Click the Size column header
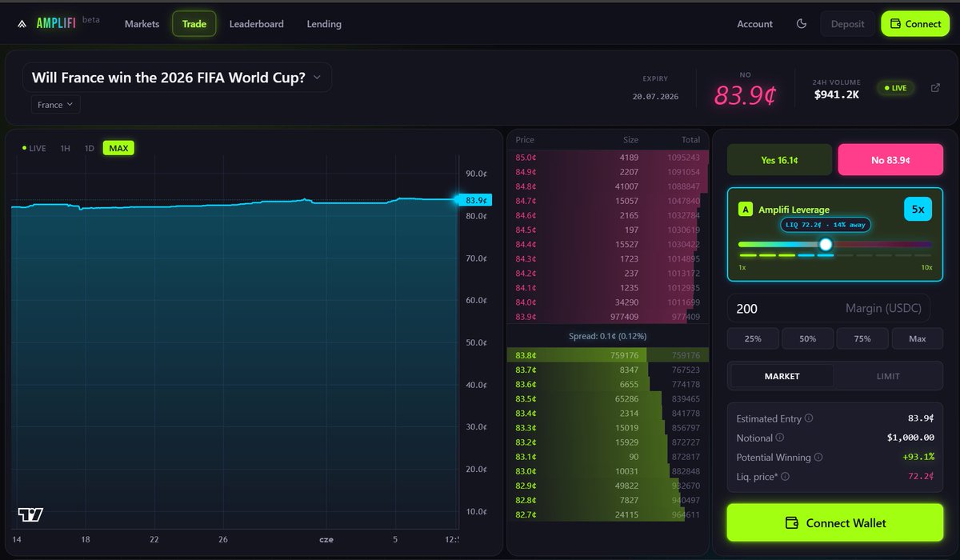Viewport: 960px width, 560px height. click(x=630, y=139)
